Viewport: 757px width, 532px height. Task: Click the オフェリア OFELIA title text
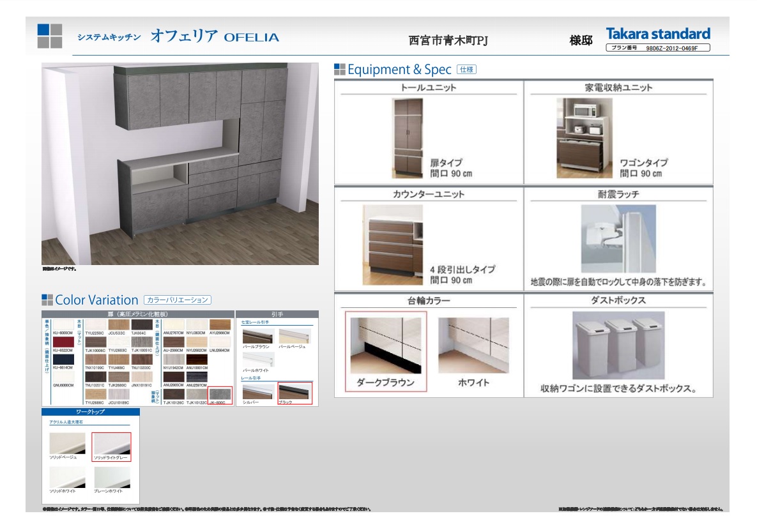[x=215, y=36]
